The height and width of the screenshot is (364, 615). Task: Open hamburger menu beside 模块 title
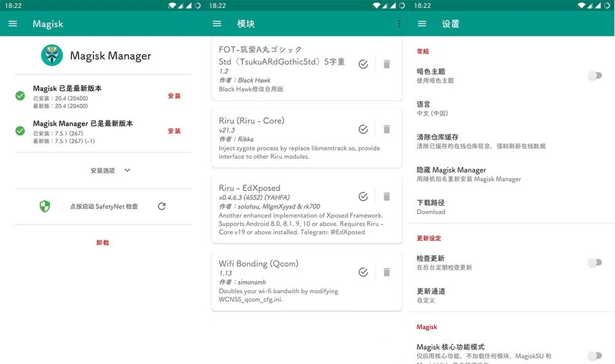click(x=217, y=24)
